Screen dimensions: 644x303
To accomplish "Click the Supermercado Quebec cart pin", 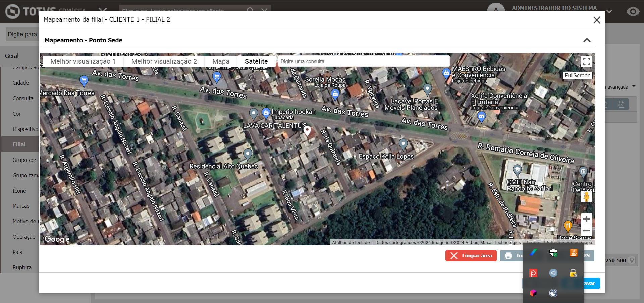I will coord(217,77).
